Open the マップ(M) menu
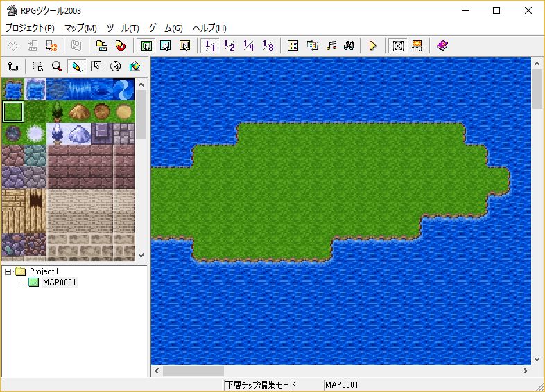The width and height of the screenshot is (545, 392). click(80, 28)
